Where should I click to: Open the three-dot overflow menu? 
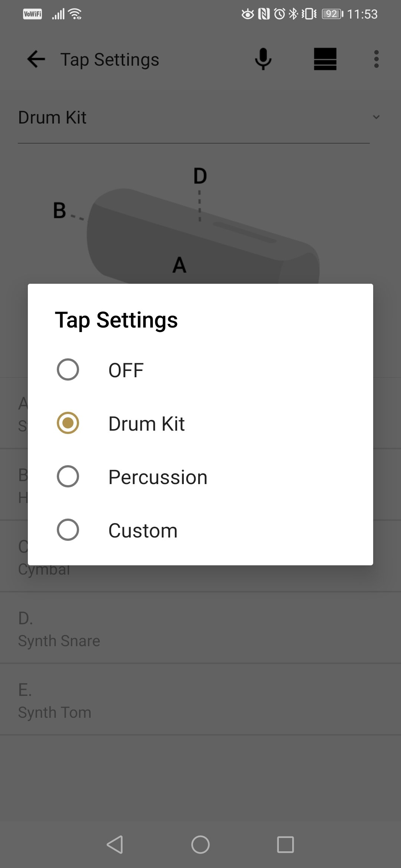376,59
